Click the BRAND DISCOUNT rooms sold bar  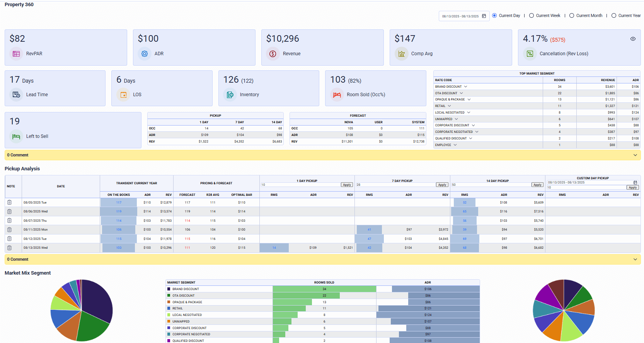(x=324, y=289)
